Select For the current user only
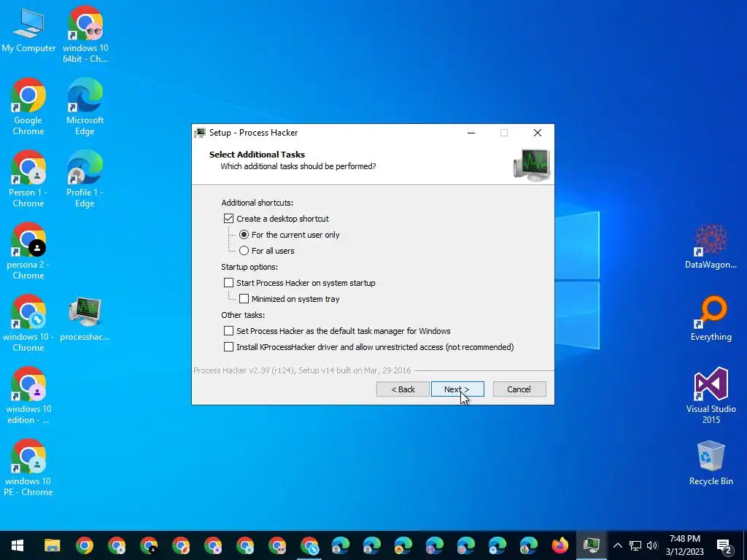 pos(244,235)
